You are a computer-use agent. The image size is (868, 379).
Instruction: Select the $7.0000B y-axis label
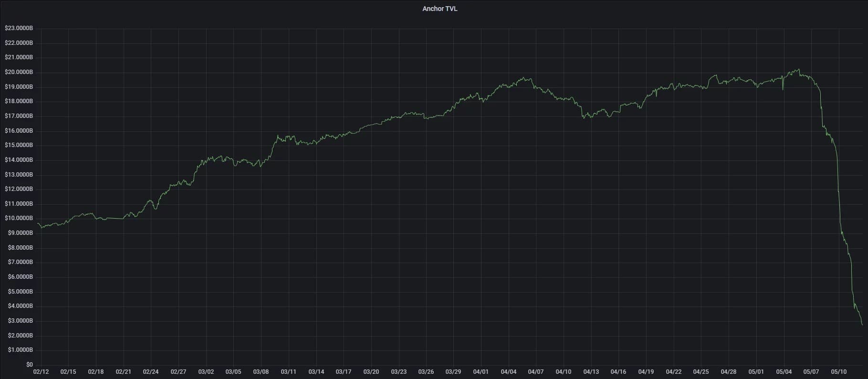pos(20,262)
